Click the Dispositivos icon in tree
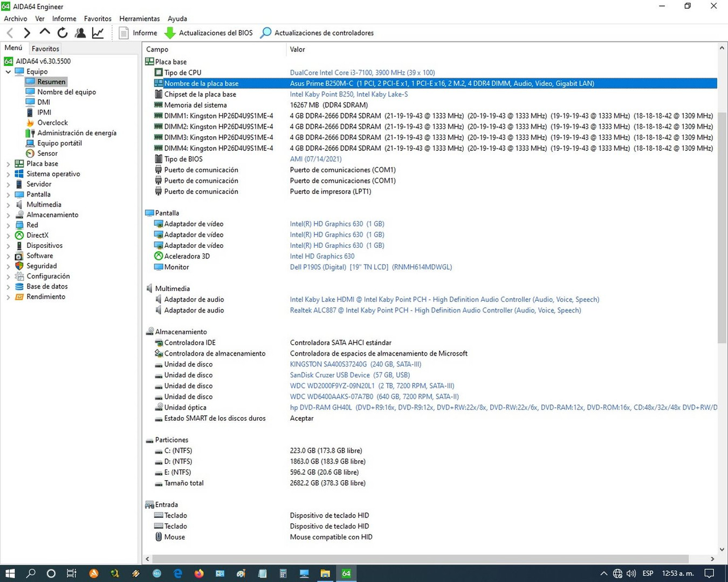 [19, 246]
